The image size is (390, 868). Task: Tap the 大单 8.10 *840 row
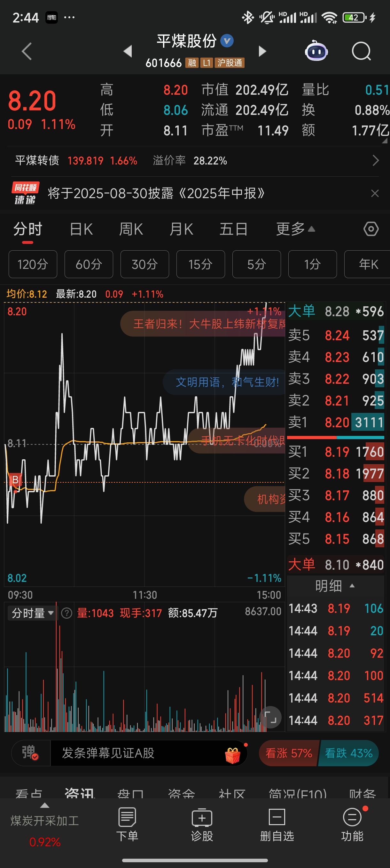[x=336, y=565]
